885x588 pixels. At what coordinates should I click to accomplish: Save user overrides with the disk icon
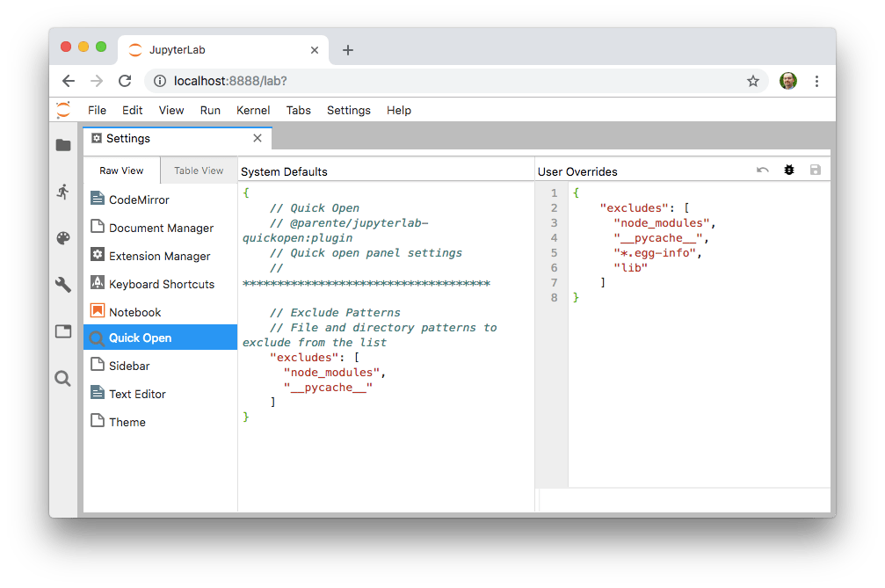click(x=815, y=170)
